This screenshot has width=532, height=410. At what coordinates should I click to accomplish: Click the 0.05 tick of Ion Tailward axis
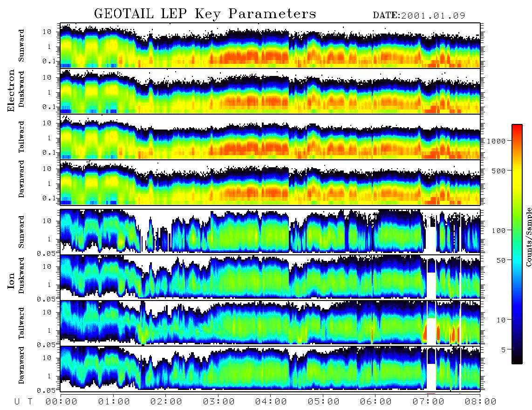[46, 345]
